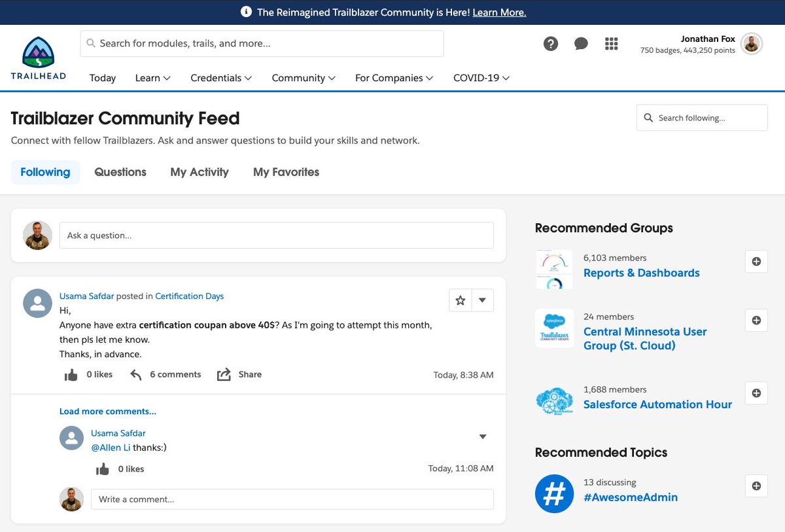Viewport: 785px width, 532px height.
Task: Click the Write a comment field
Action: (x=292, y=499)
